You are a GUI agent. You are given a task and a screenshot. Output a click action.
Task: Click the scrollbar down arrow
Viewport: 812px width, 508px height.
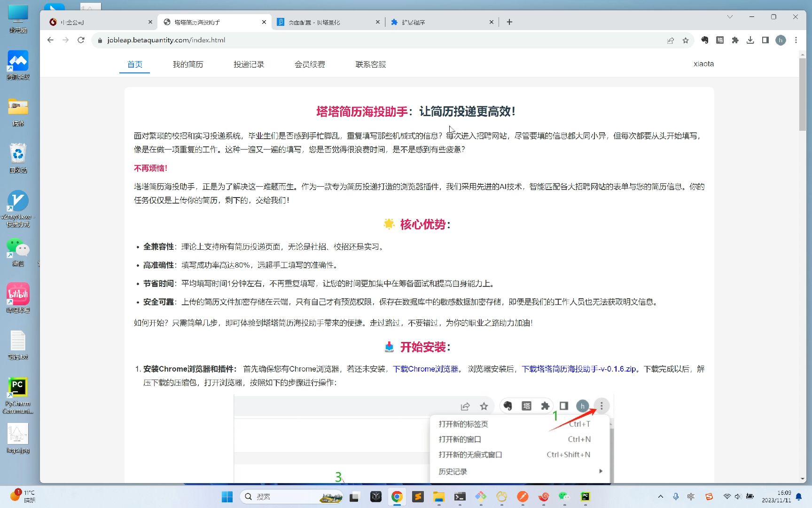[802, 479]
